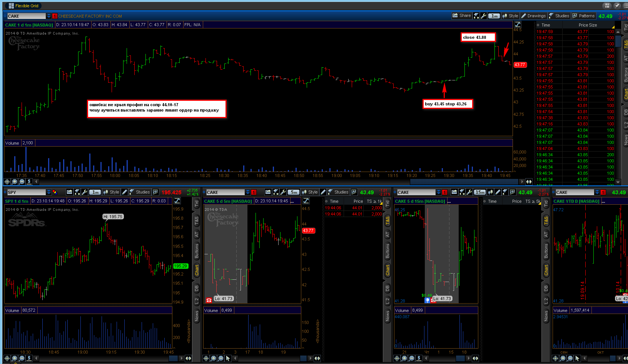
Task: Open the Share menu in main CAKE chart
Action: [461, 16]
